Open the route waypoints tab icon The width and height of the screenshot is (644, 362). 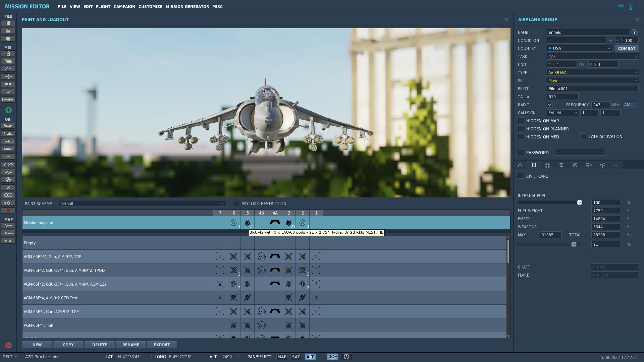[520, 165]
